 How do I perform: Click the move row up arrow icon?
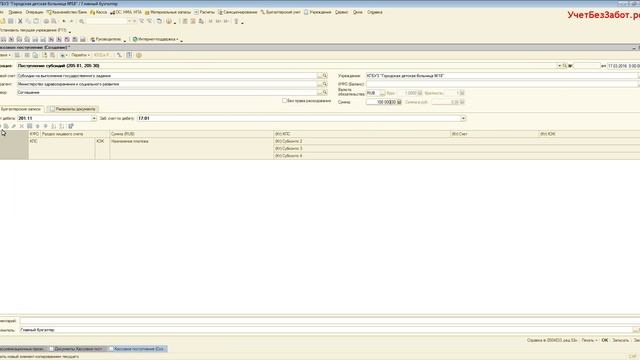[x=38, y=126]
